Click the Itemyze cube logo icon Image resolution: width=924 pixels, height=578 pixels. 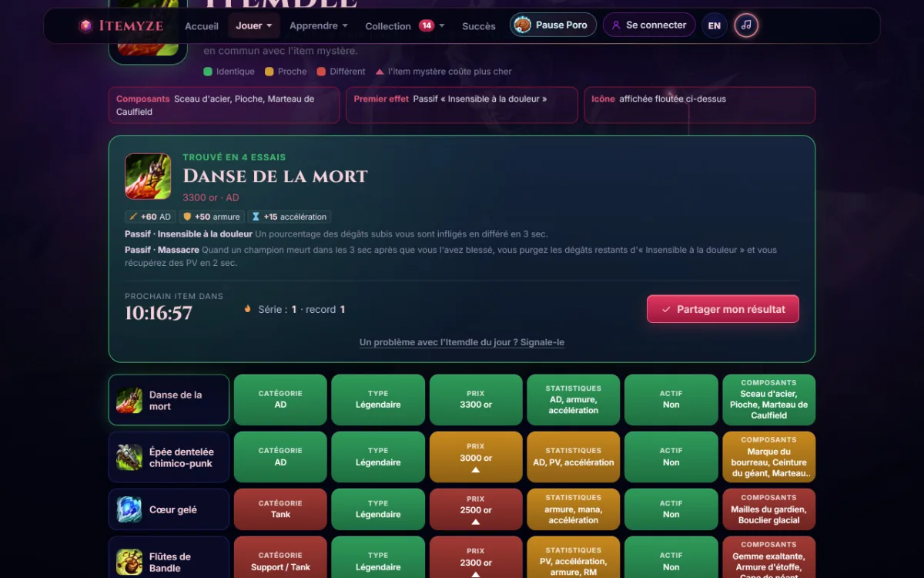click(86, 26)
